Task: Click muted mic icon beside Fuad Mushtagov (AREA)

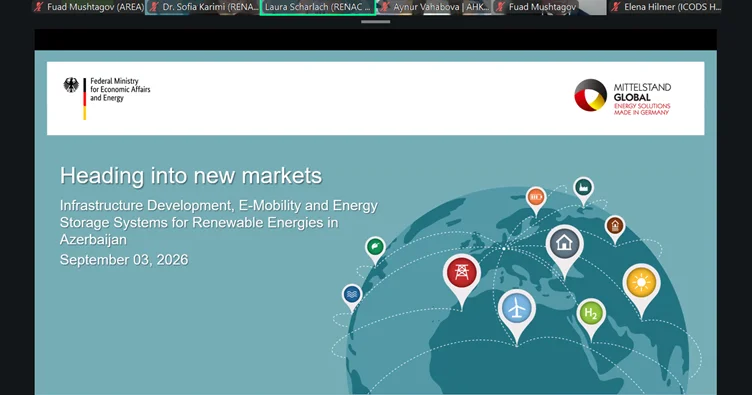Action: 39,7
